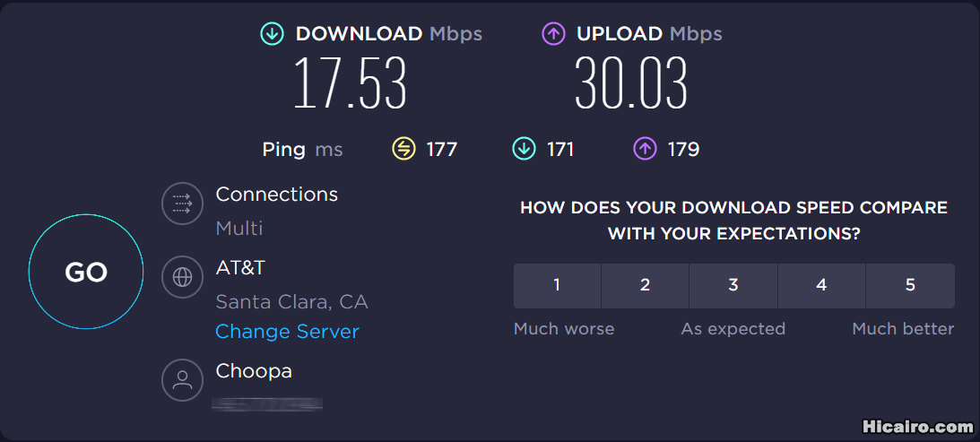The width and height of the screenshot is (980, 442).
Task: Open the Change Server link
Action: (x=288, y=332)
